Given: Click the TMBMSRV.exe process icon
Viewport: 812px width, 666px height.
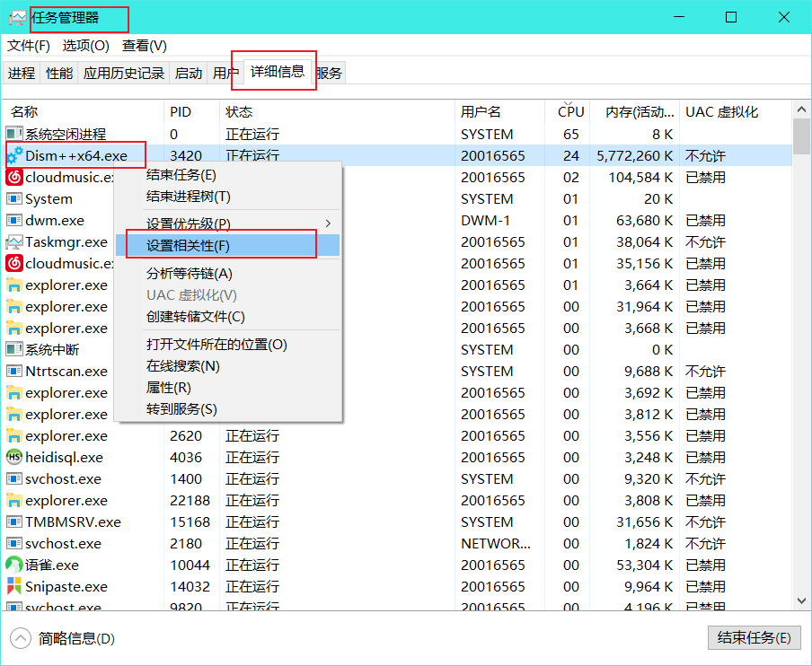Looking at the screenshot, I should pos(14,522).
